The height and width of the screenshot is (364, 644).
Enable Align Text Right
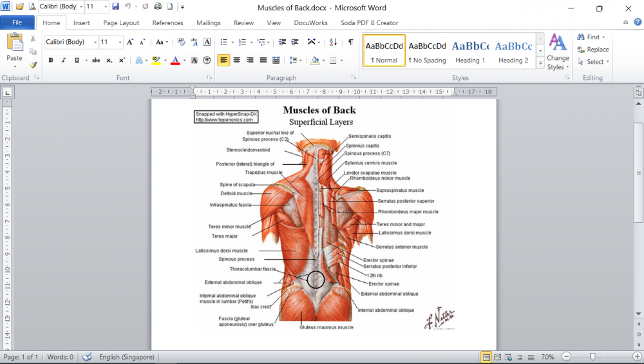(x=250, y=61)
